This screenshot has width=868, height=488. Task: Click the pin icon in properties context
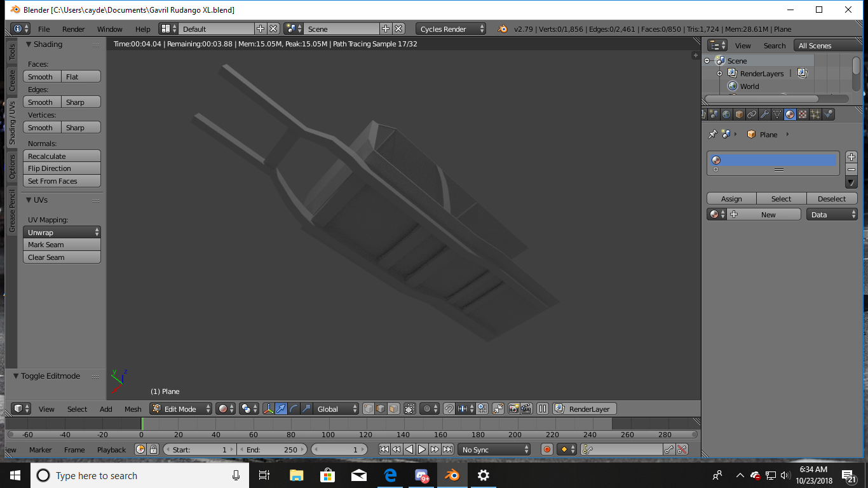(x=712, y=134)
